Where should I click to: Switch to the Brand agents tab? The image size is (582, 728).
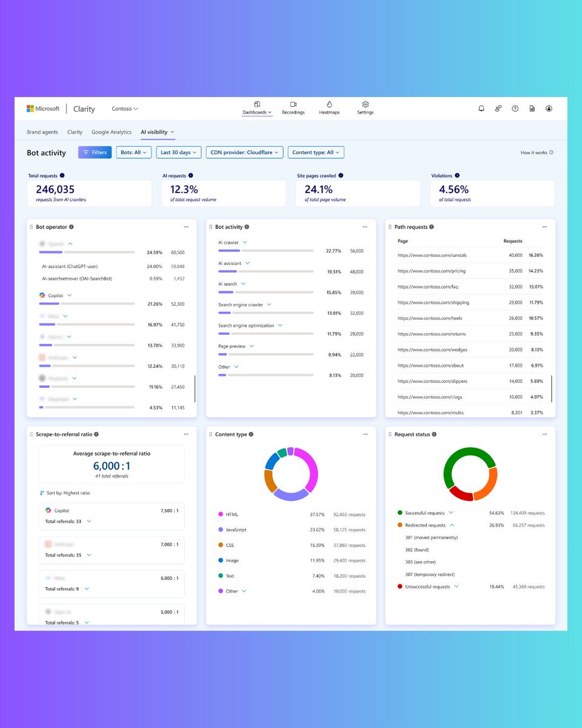[42, 132]
